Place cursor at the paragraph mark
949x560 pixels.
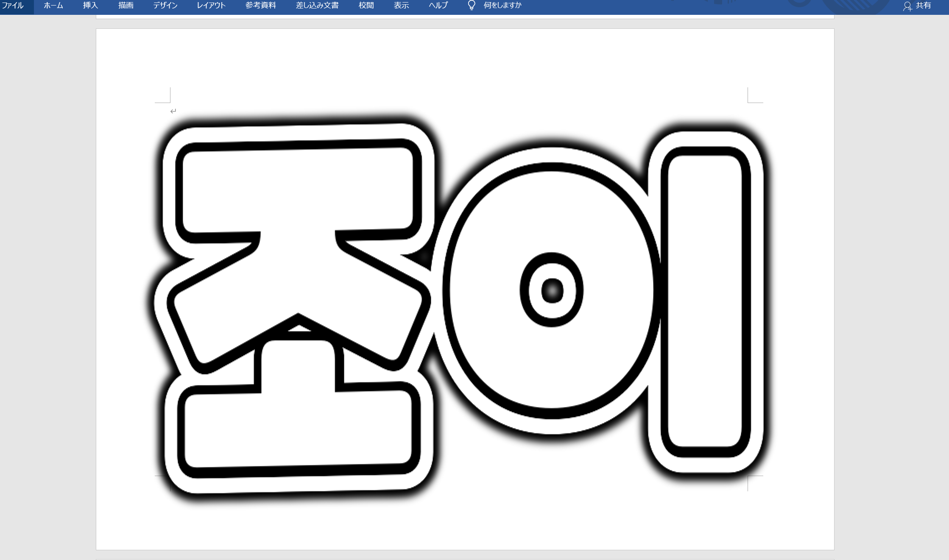[x=173, y=111]
